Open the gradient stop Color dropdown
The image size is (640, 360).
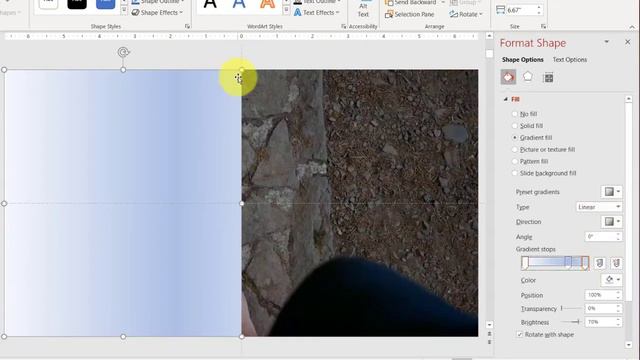point(611,280)
